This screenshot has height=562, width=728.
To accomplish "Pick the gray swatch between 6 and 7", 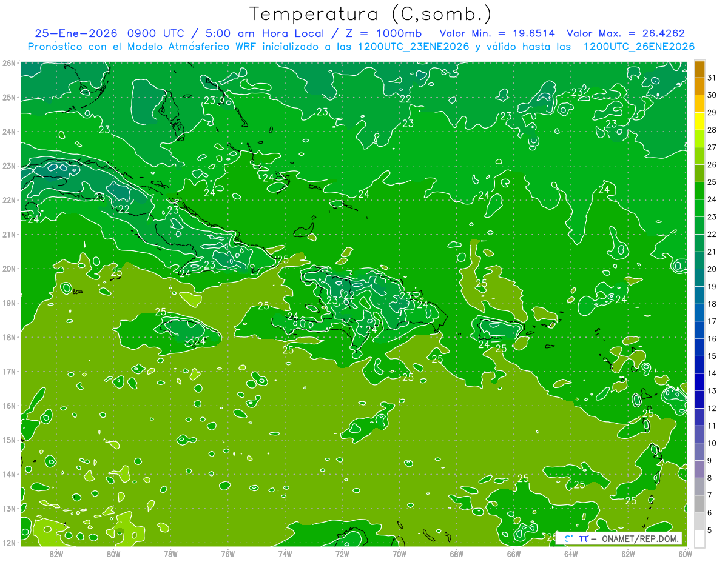I will (x=699, y=504).
